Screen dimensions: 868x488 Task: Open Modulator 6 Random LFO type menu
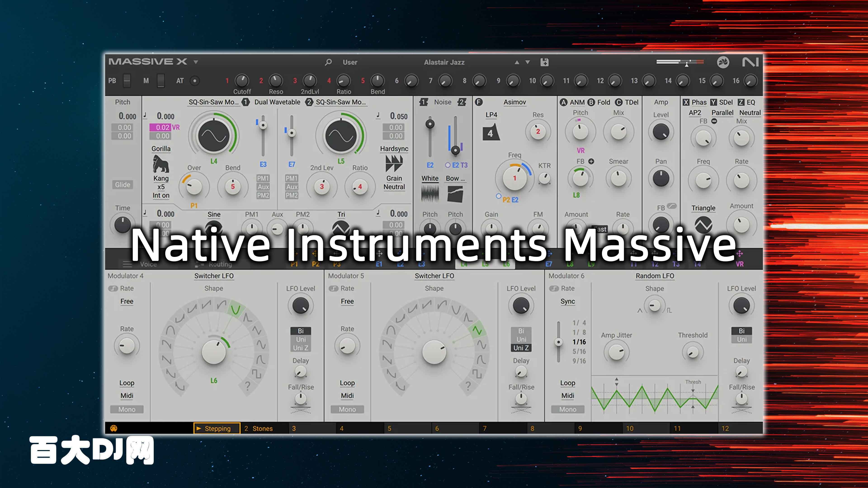[655, 276]
